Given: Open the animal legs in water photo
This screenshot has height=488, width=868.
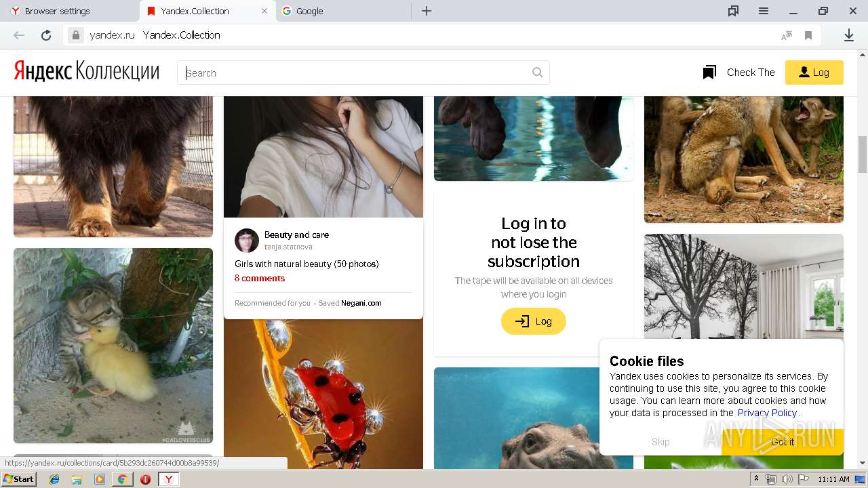Looking at the screenshot, I should click(534, 138).
